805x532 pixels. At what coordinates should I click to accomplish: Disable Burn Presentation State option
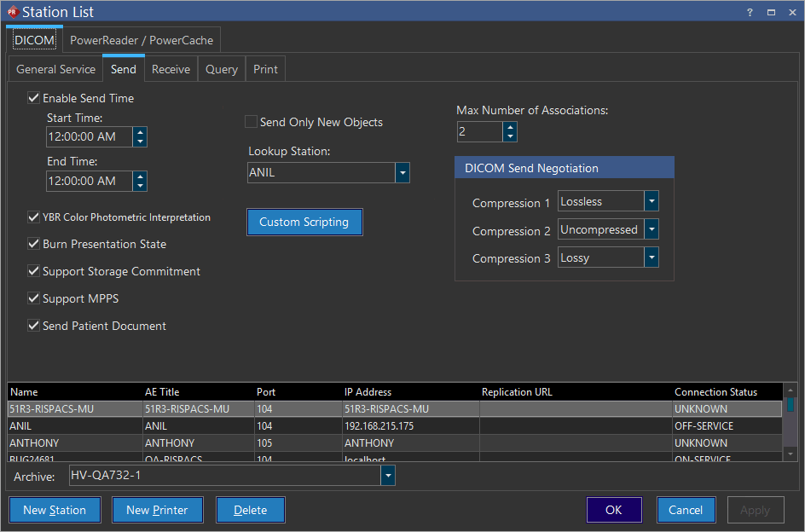(34, 244)
